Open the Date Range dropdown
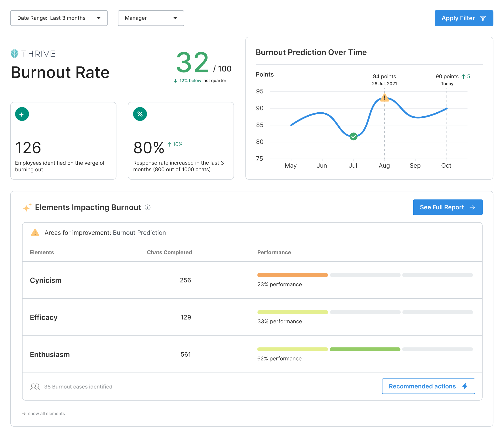Screen dimensions: 504x437 pyautogui.click(x=59, y=18)
